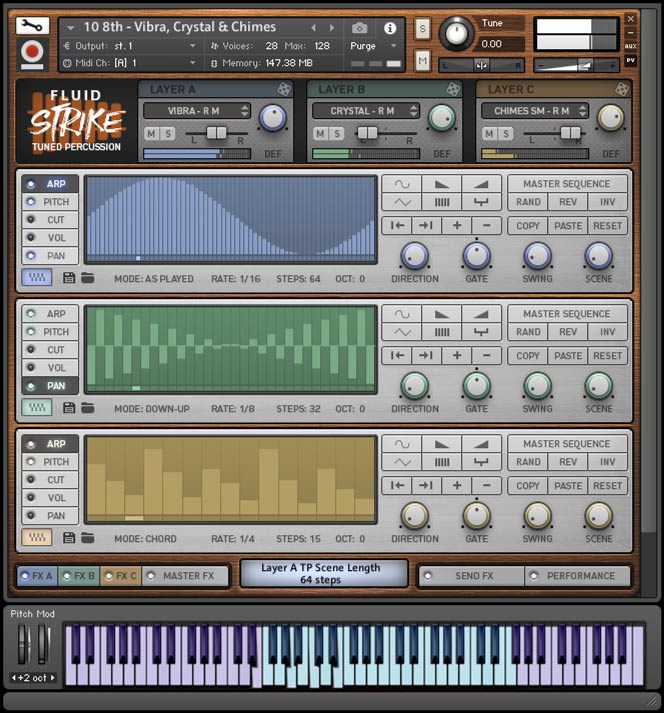Select CUT tab in Layer B sequencer
664x713 pixels.
[50, 350]
